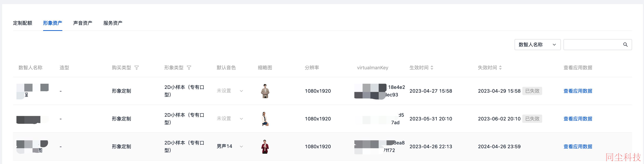The width and height of the screenshot is (644, 164).
Task: Select the 形象资产 tab
Action: tap(53, 23)
